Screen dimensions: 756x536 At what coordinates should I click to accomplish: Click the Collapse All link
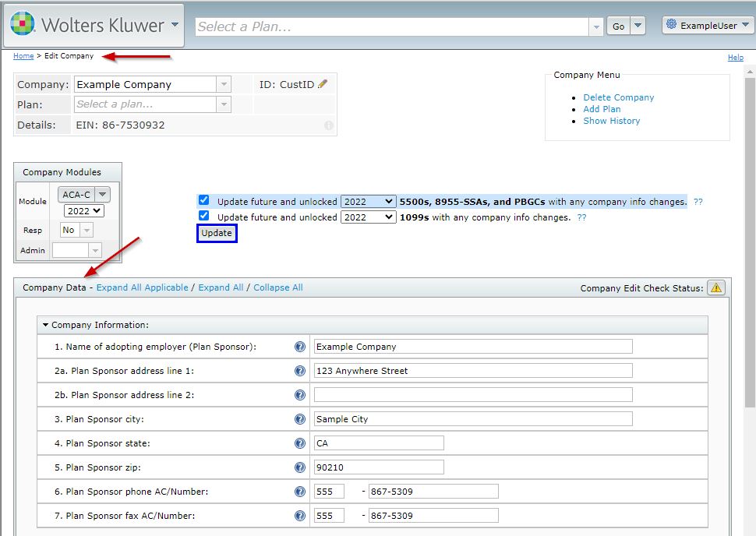point(278,287)
